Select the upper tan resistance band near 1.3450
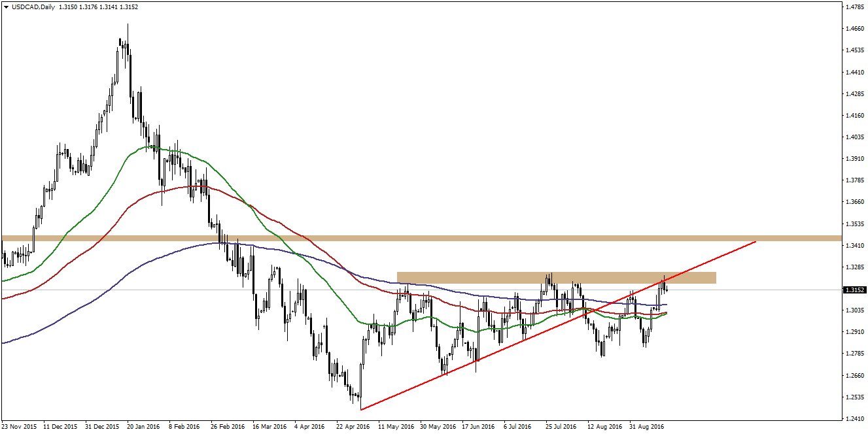 (x=421, y=238)
